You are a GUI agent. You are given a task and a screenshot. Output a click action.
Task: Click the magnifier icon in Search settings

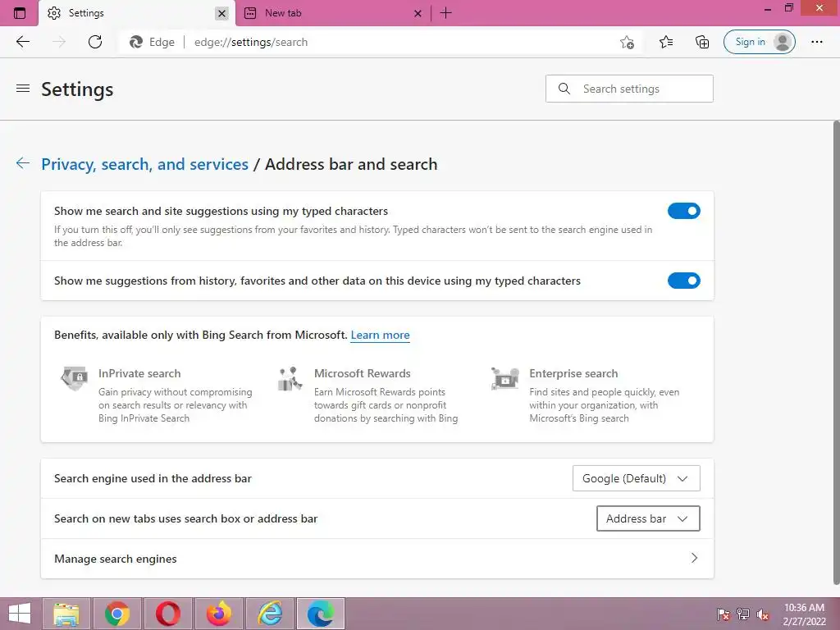pyautogui.click(x=564, y=89)
